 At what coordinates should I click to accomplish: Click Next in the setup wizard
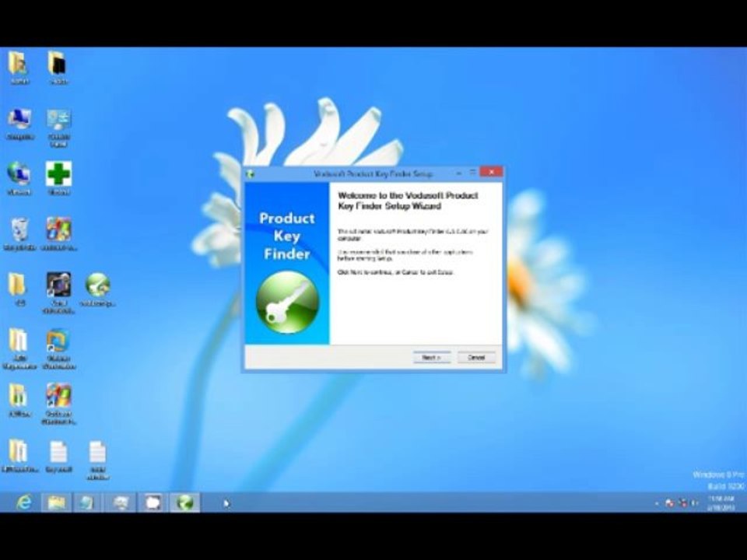[432, 357]
